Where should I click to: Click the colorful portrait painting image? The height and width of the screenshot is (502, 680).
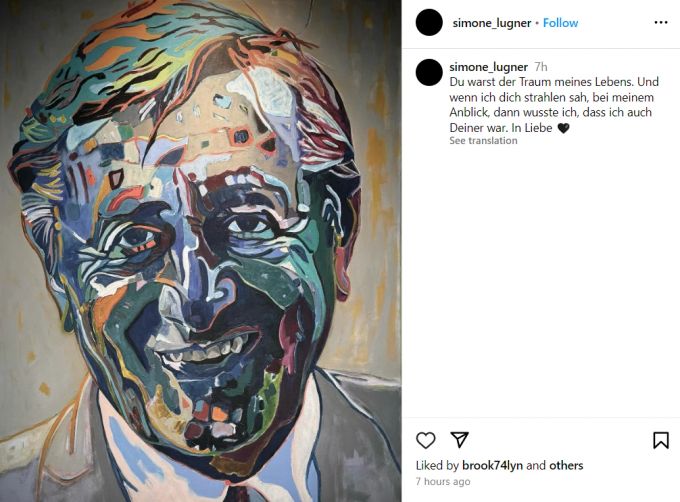pos(200,251)
